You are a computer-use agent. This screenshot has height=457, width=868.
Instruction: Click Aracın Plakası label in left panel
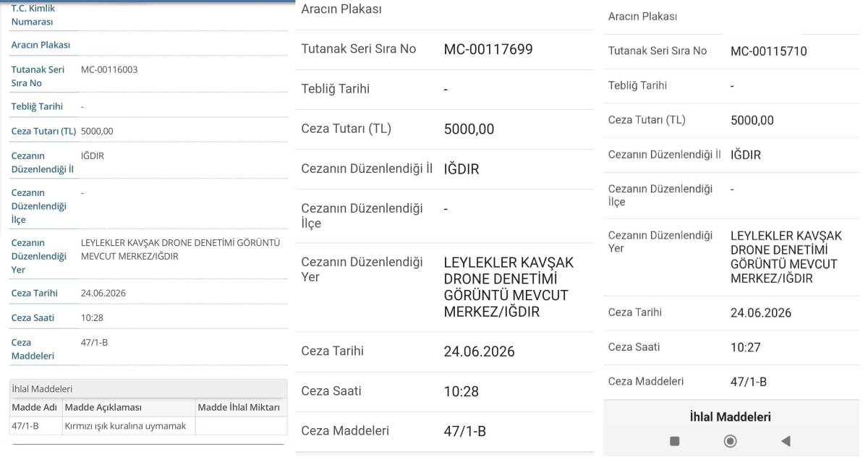pos(41,45)
